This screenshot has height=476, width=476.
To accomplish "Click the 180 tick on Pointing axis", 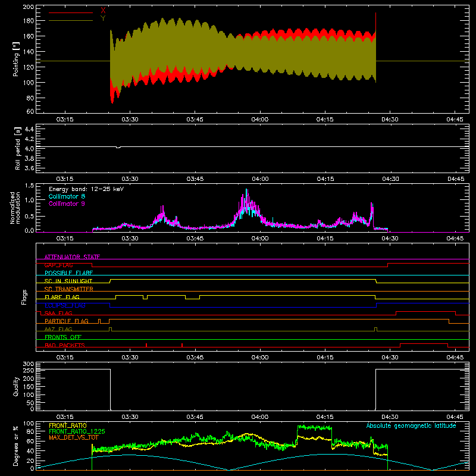I will click(28, 21).
